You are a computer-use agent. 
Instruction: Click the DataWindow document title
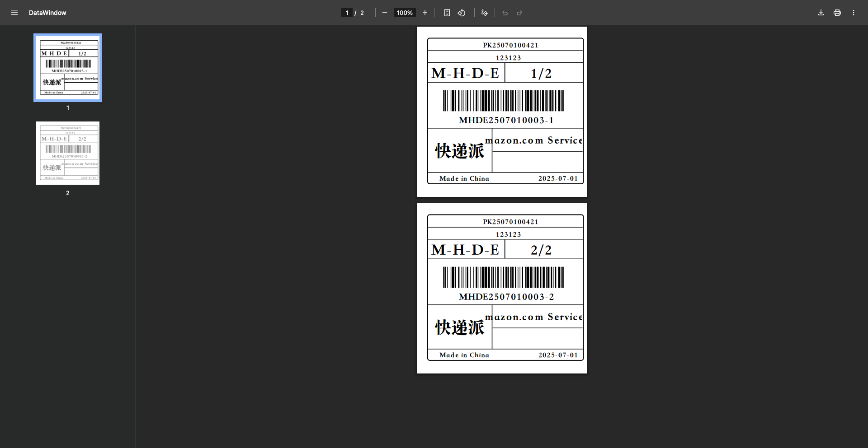tap(47, 13)
